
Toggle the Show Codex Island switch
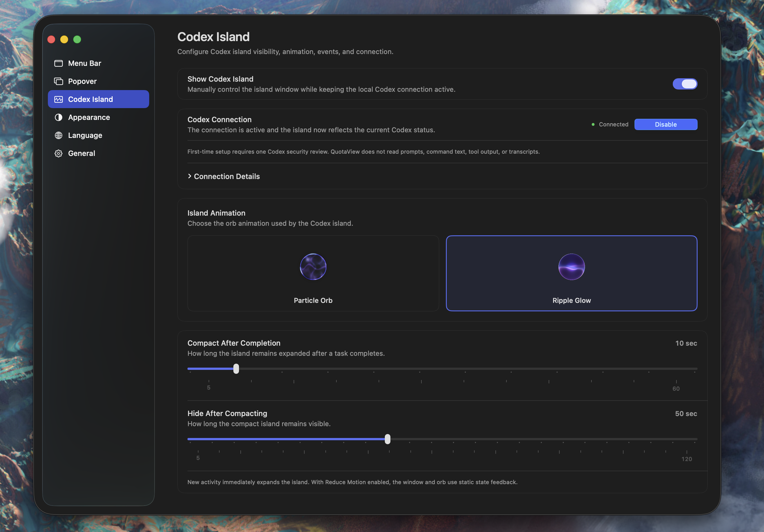click(x=685, y=84)
